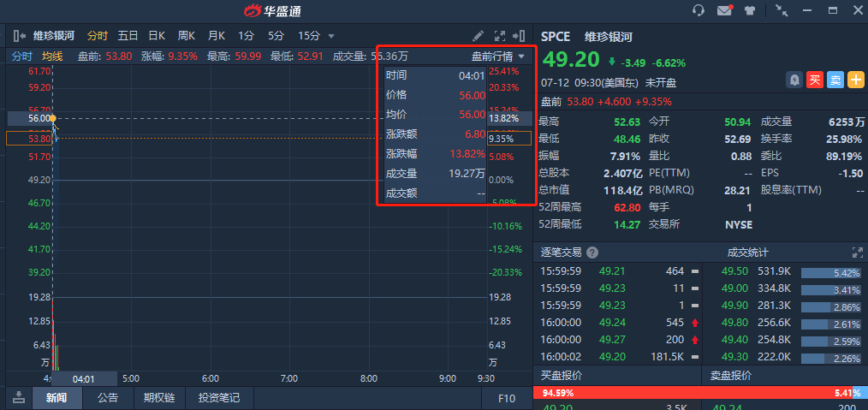The image size is (868, 410).
Task: Add SPCE to watchlist with plus icon
Action: [856, 80]
